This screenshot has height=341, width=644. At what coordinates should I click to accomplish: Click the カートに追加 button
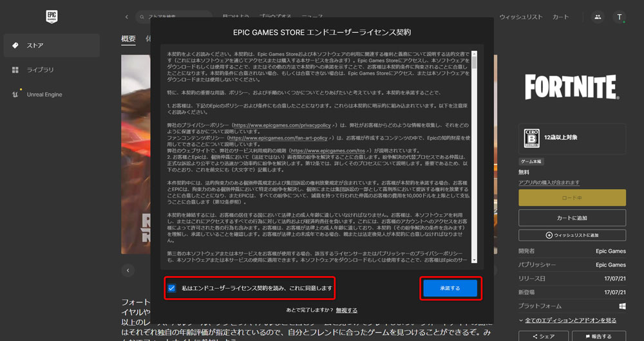572,218
